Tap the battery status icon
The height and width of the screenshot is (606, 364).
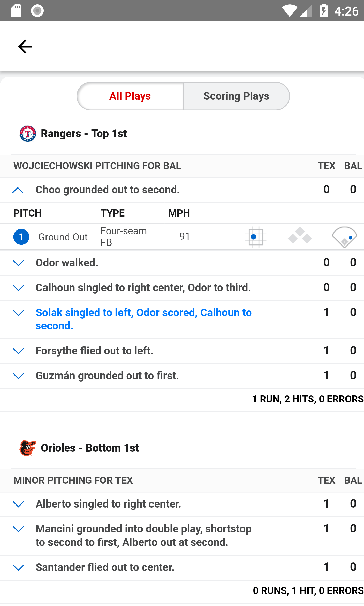324,11
